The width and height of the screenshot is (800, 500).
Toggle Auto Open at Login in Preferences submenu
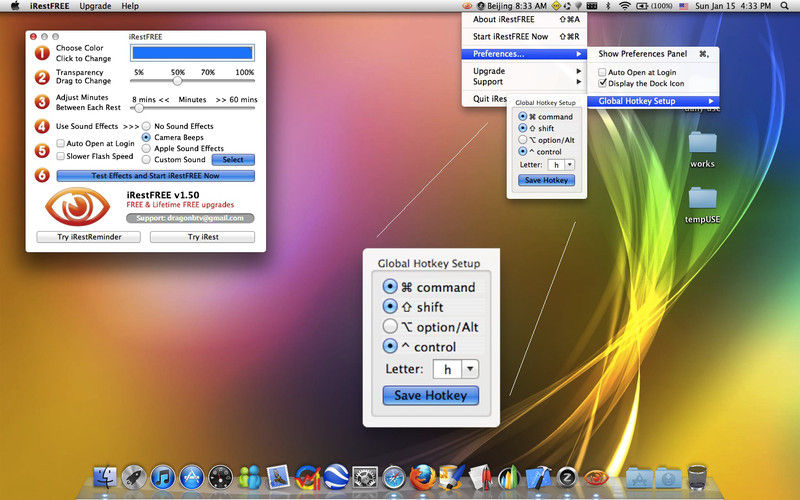pos(602,72)
